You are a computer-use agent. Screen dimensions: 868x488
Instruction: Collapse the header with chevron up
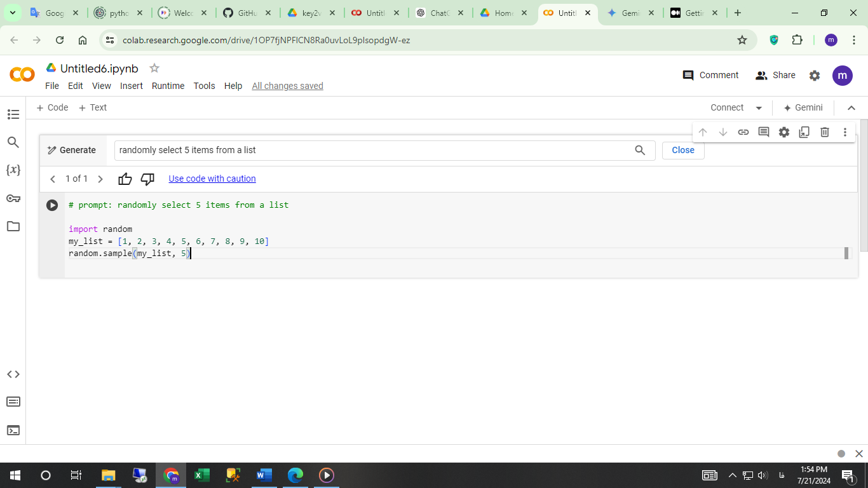click(852, 108)
